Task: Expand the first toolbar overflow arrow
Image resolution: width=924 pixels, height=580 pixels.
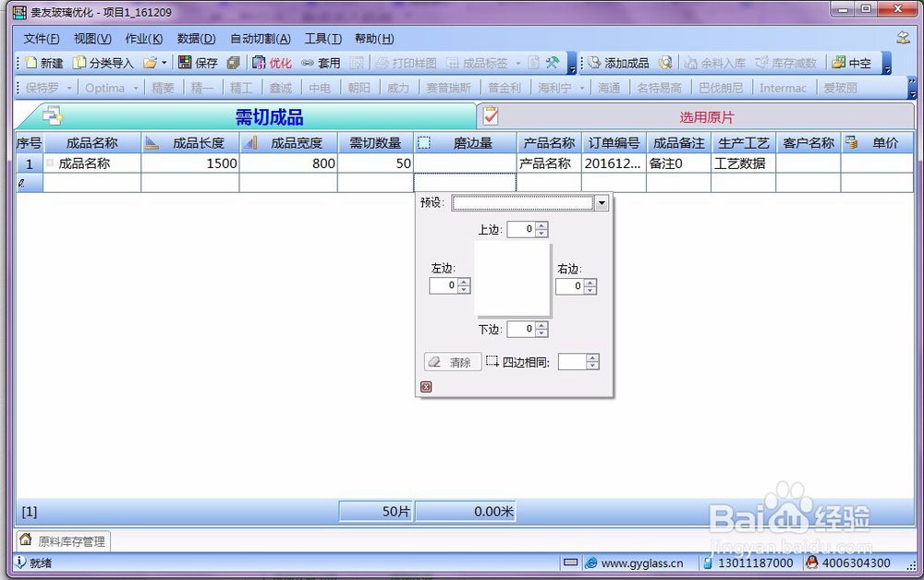Action: [572, 63]
